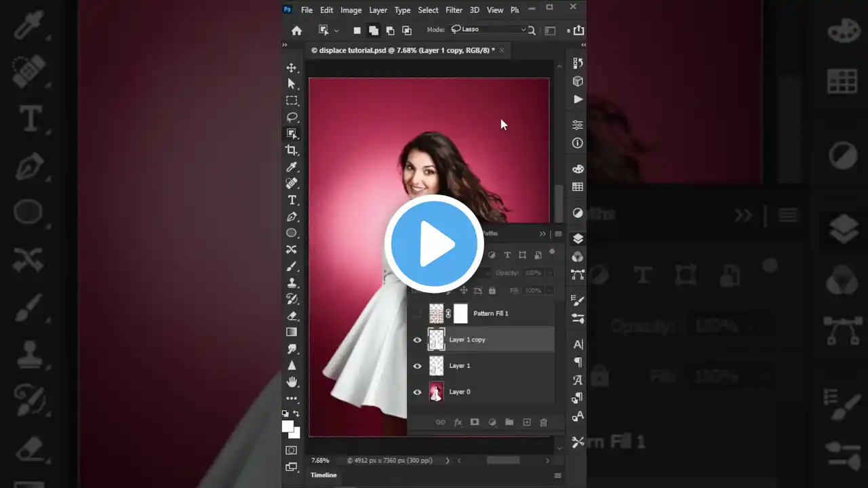Click the Add layer style fx button

457,422
